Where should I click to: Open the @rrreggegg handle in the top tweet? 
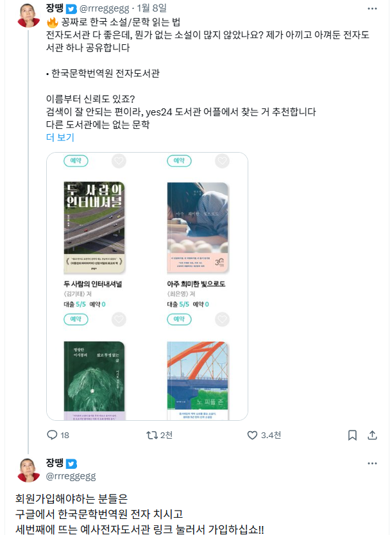[x=108, y=9]
